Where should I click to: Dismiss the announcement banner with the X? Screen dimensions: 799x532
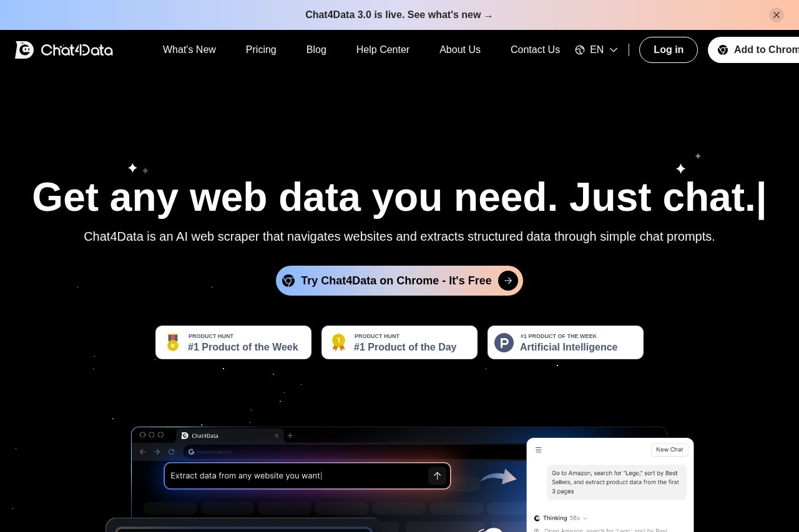(x=777, y=15)
